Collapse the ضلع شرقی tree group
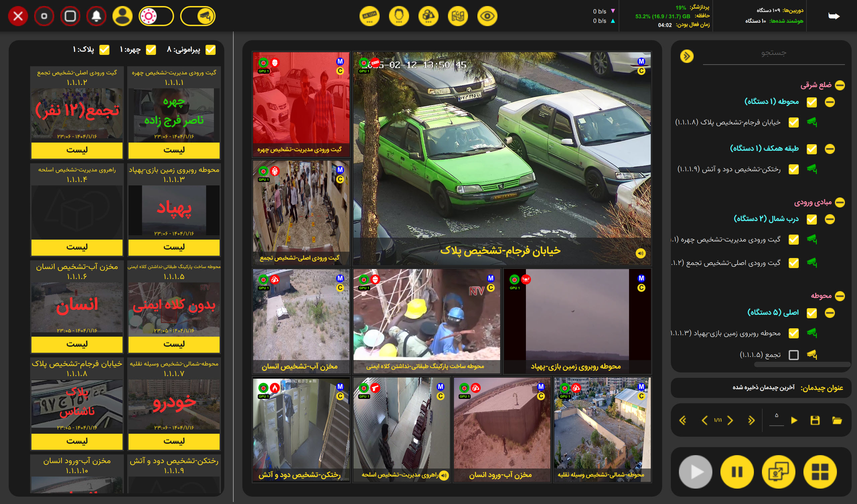The width and height of the screenshot is (857, 504). click(840, 85)
